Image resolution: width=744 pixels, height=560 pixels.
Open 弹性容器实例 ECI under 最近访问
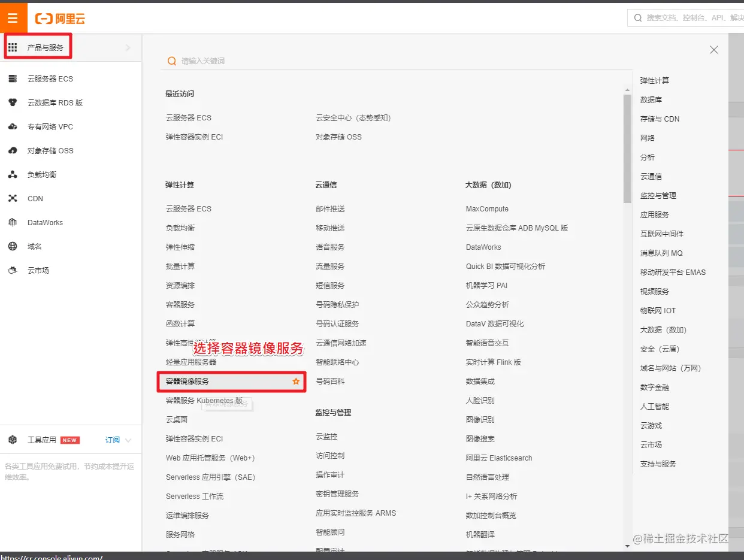[x=195, y=137]
